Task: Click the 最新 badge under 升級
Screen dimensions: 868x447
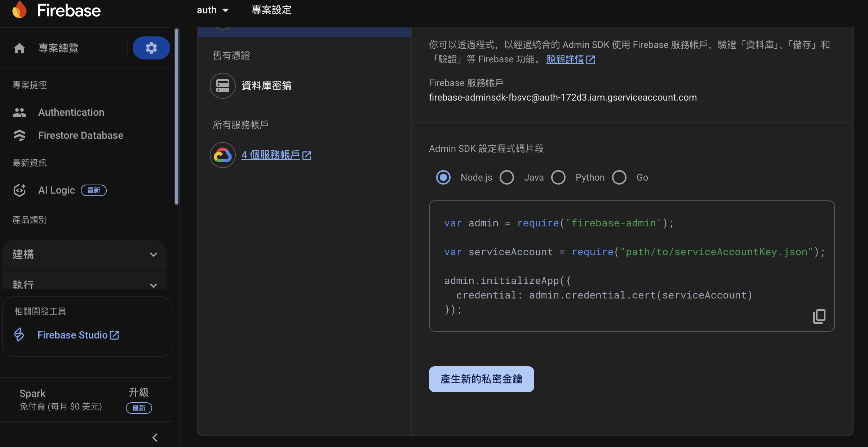Action: click(139, 408)
